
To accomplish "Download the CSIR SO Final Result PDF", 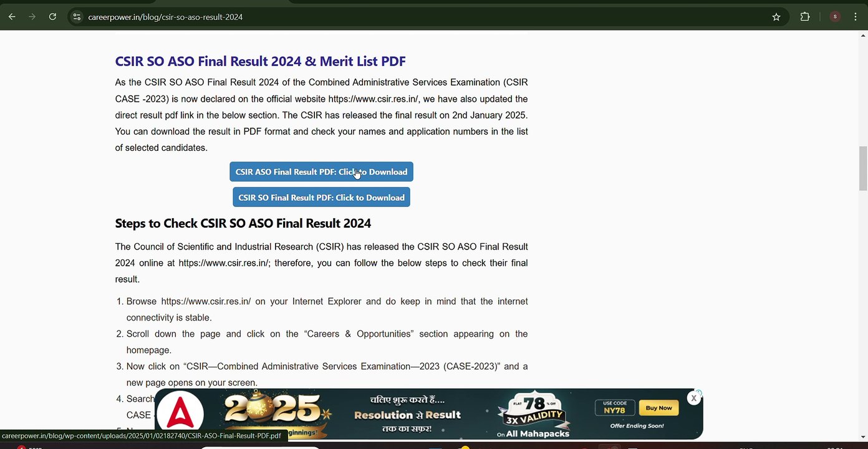I will [x=321, y=198].
